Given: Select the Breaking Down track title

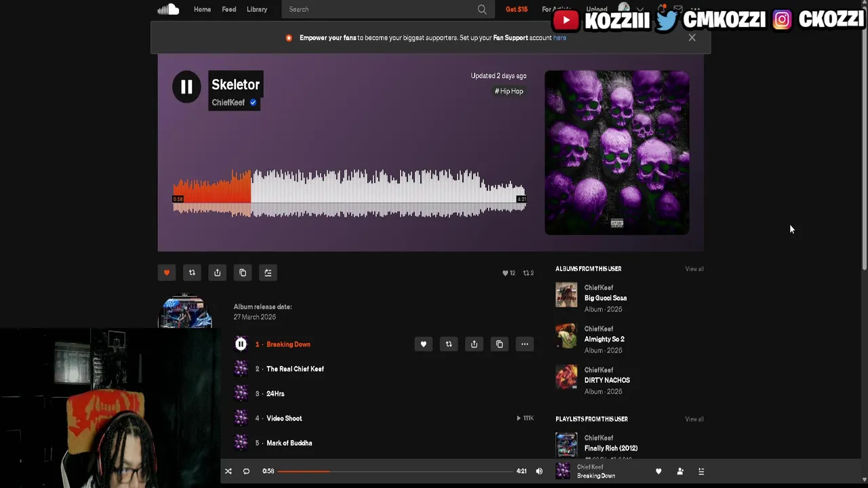Looking at the screenshot, I should tap(288, 344).
